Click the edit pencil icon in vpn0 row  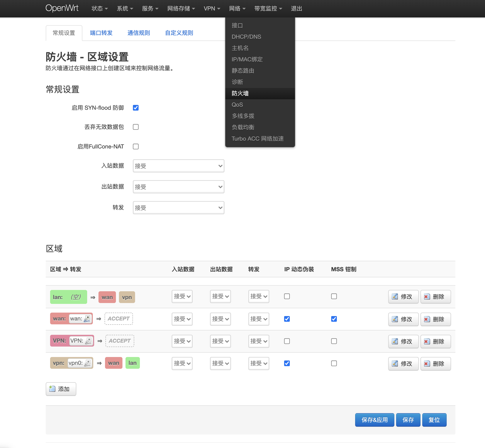click(x=395, y=363)
